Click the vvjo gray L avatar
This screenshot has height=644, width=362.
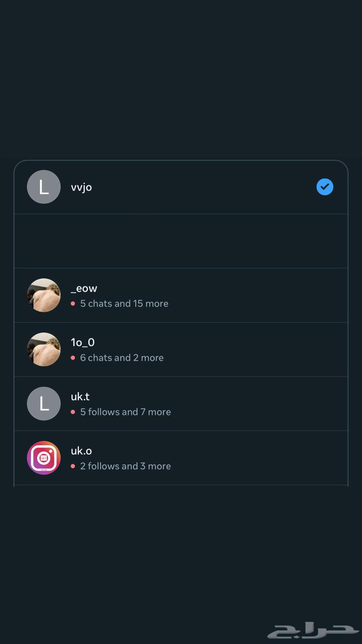pyautogui.click(x=44, y=187)
